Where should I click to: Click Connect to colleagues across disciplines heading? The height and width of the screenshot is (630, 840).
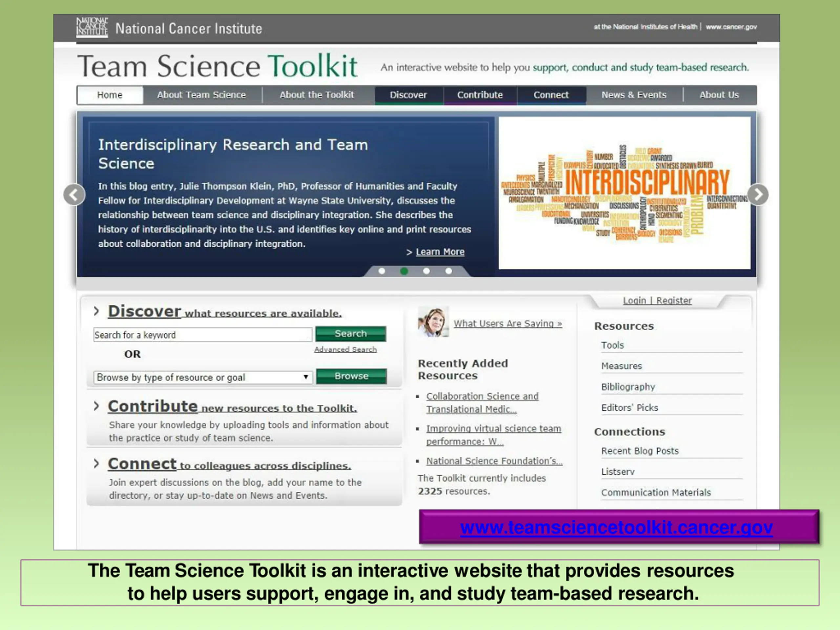[229, 464]
